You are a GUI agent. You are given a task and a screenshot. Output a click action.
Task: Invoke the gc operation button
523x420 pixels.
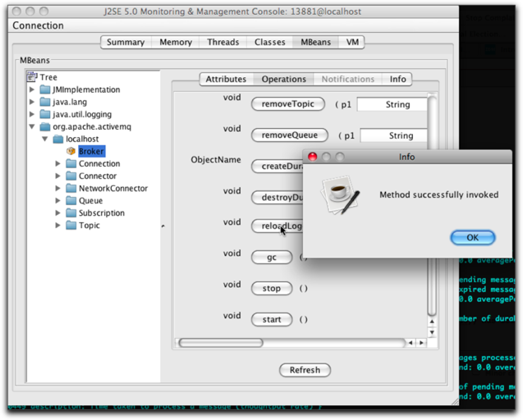tap(271, 258)
